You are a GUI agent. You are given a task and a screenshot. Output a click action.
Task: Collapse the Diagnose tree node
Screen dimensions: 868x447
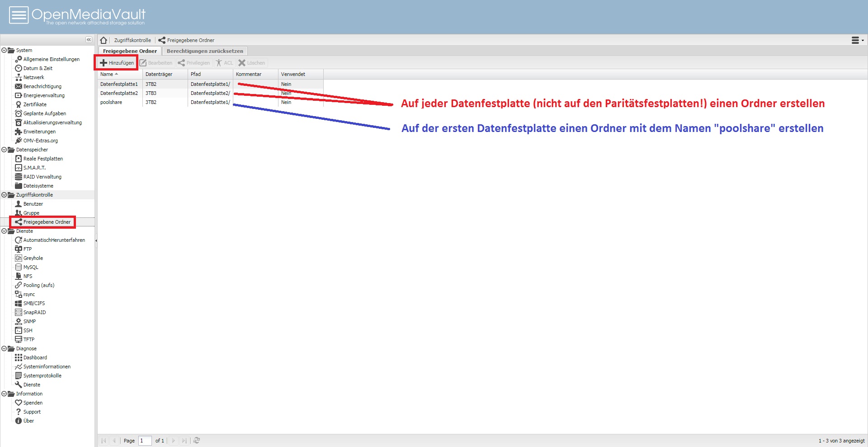click(4, 348)
